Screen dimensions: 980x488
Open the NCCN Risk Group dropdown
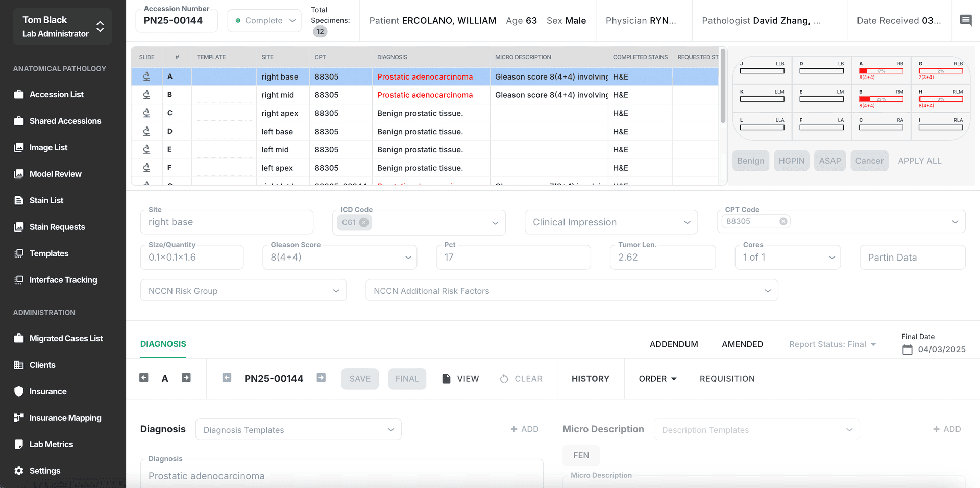click(243, 291)
